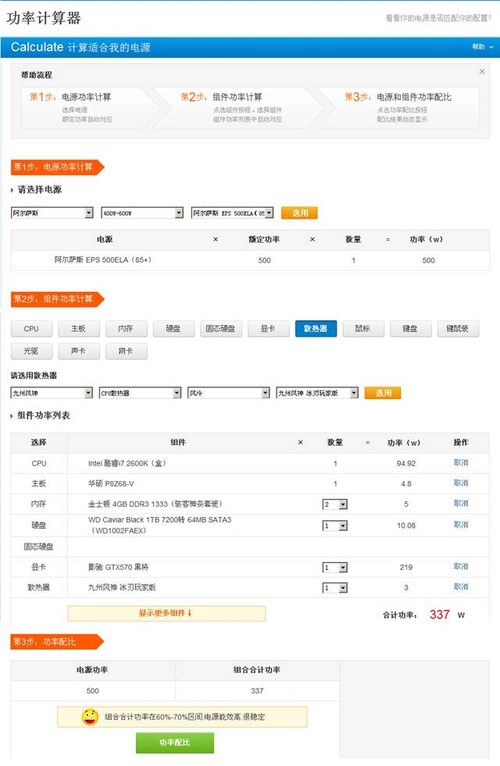Click Intel 酷睿i7 2600K component name
The width and height of the screenshot is (500, 766).
pyautogui.click(x=127, y=463)
